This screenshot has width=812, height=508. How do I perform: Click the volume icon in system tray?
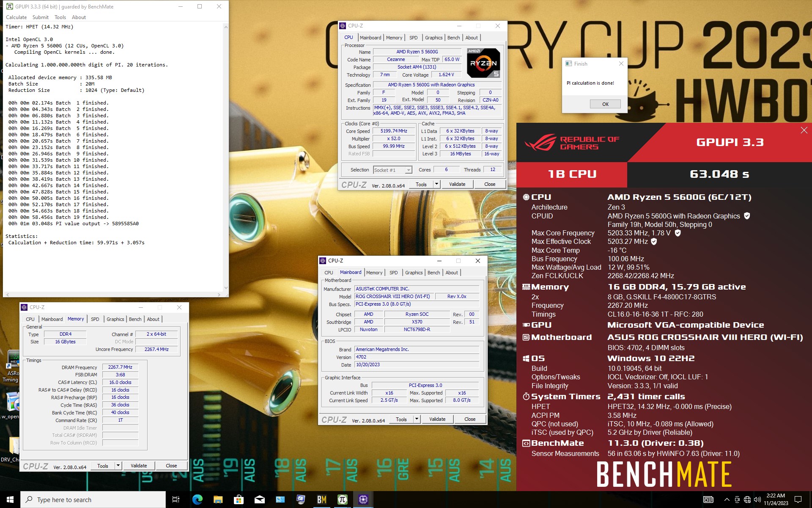757,500
